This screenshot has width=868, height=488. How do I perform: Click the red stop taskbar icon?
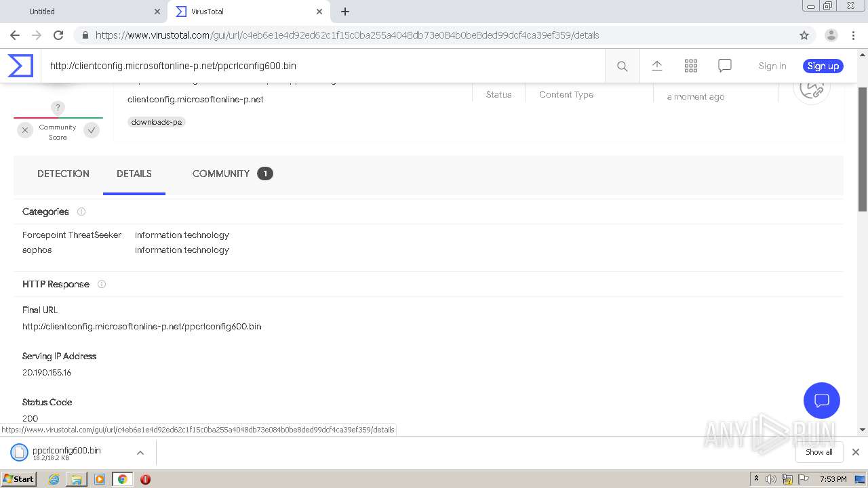coord(145,479)
